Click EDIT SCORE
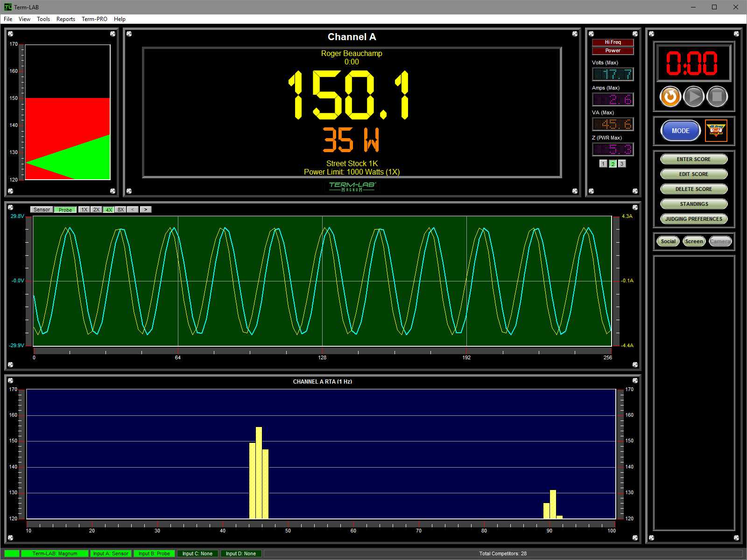This screenshot has width=747, height=560. click(x=694, y=174)
